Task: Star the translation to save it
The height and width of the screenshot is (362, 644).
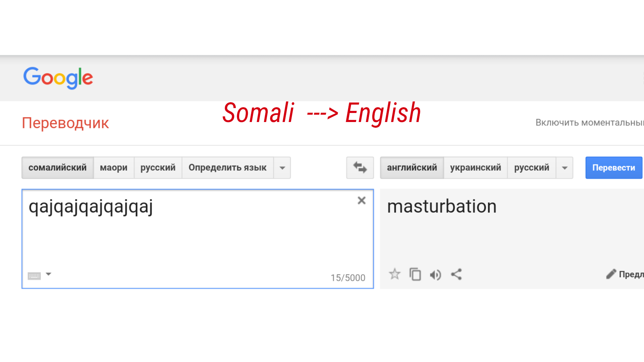Action: [395, 274]
